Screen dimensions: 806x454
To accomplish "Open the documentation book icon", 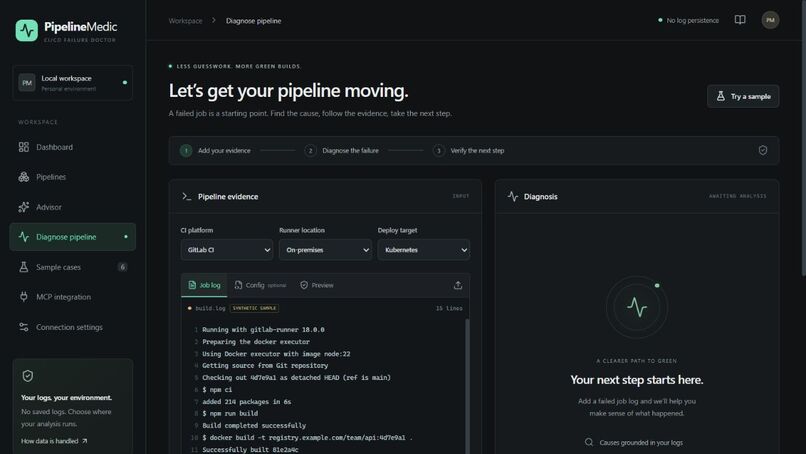I will (740, 20).
